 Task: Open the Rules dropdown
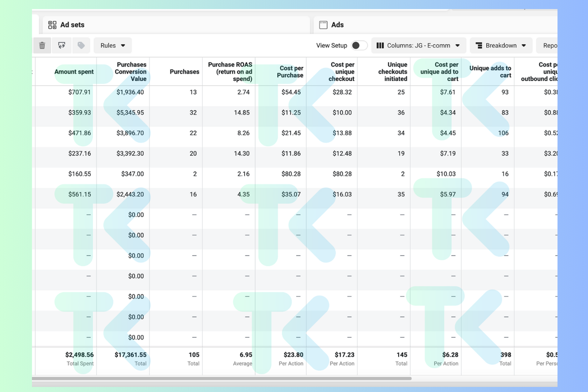coord(112,45)
